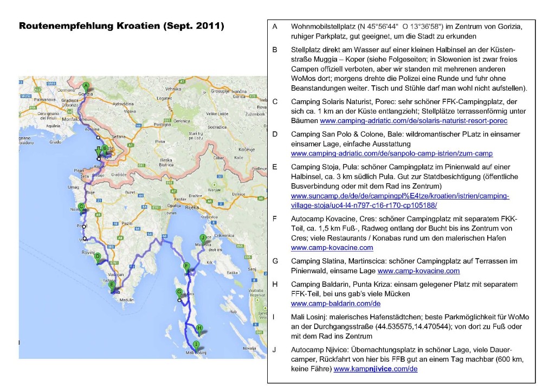Click map marker J on Krk island

click(x=203, y=239)
